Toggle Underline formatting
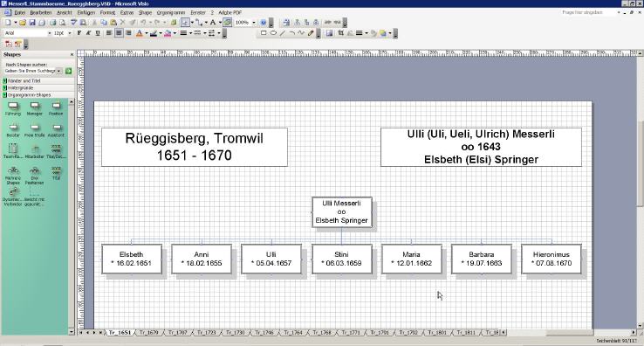This screenshot has height=346, width=644. (98, 33)
